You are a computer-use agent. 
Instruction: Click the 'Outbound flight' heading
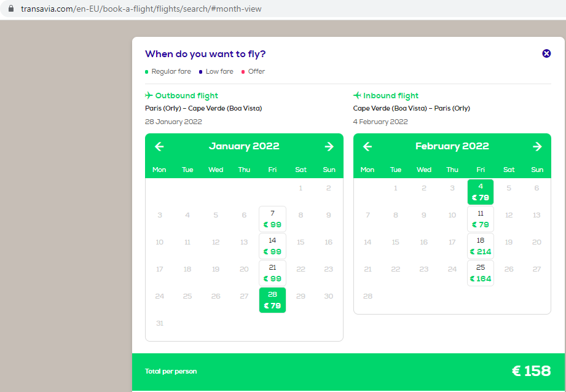(x=187, y=96)
